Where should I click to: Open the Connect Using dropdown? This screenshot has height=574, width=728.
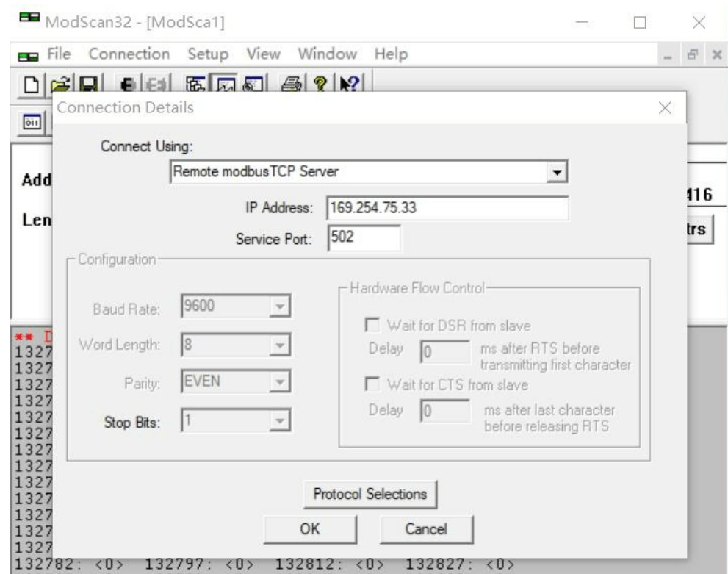click(x=557, y=172)
